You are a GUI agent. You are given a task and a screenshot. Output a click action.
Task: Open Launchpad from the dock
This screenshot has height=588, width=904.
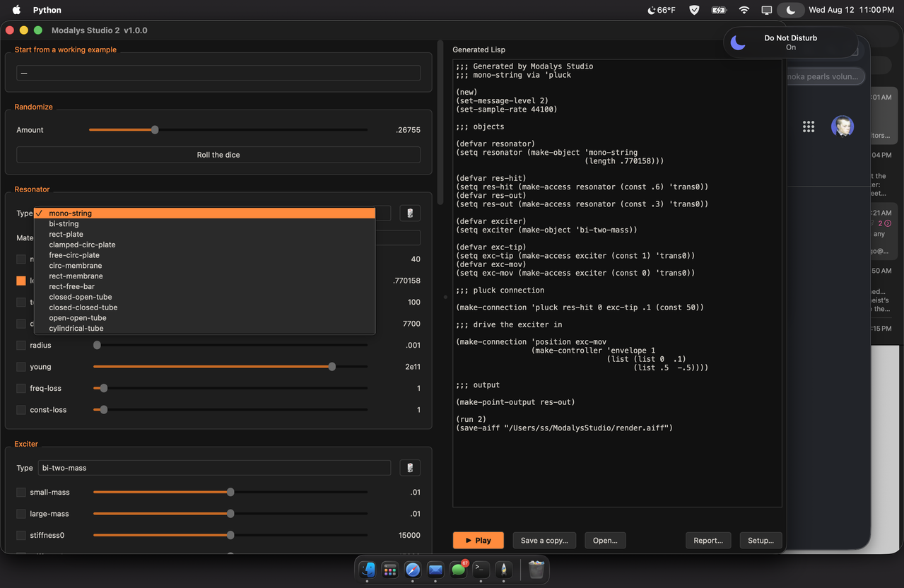tap(390, 569)
